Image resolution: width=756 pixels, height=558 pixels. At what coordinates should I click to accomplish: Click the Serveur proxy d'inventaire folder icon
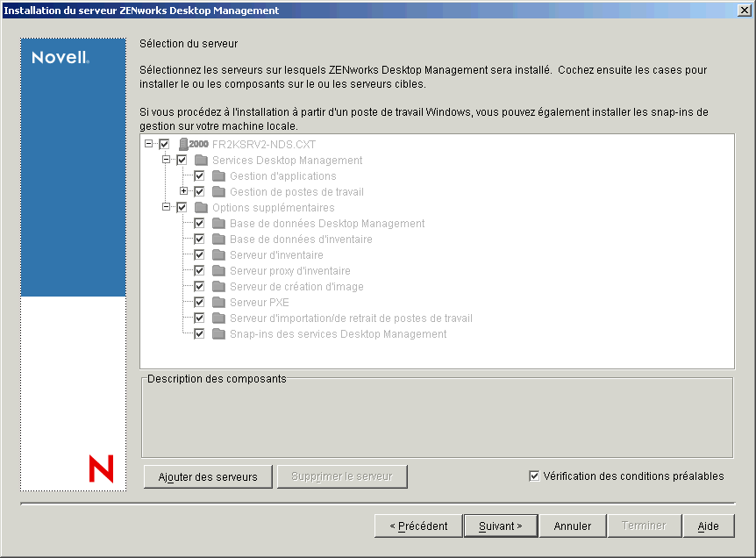(218, 269)
